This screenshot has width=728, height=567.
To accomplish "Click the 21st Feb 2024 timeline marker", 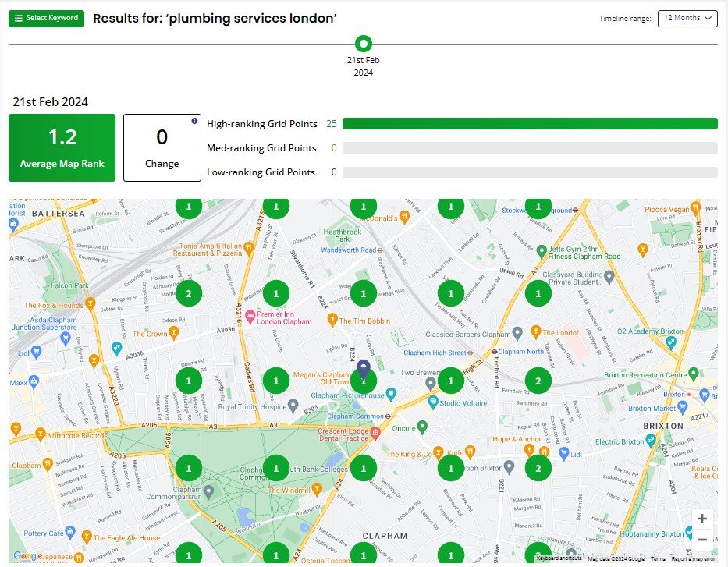I will pos(363,44).
